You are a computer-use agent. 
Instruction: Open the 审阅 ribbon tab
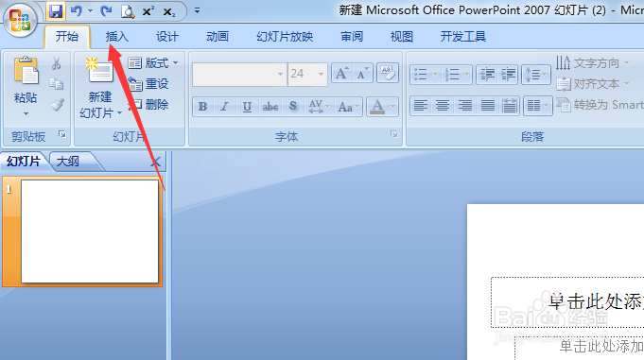click(352, 37)
